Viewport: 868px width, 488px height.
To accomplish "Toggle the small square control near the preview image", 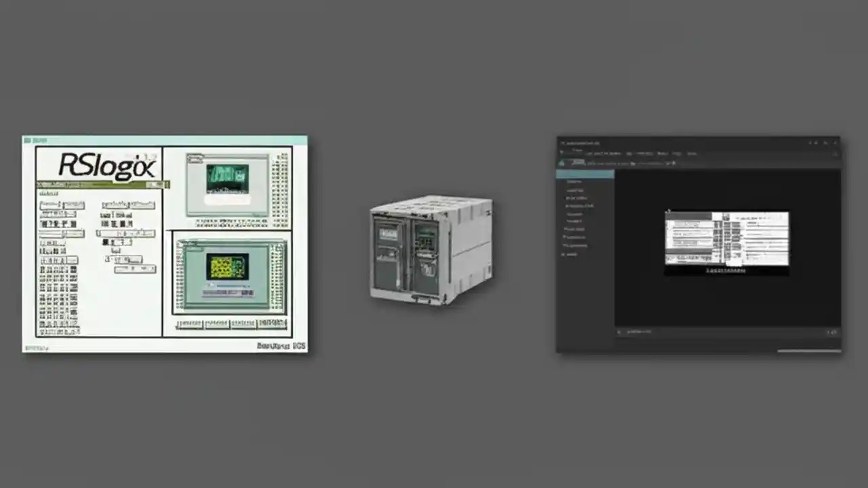I will tap(669, 211).
